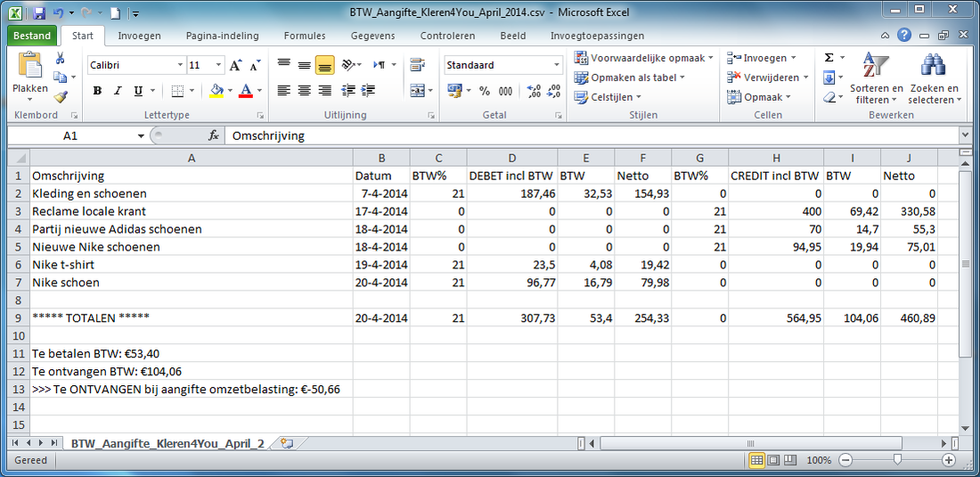980x477 pixels.
Task: Click increase decimal places icon
Action: pos(534,91)
